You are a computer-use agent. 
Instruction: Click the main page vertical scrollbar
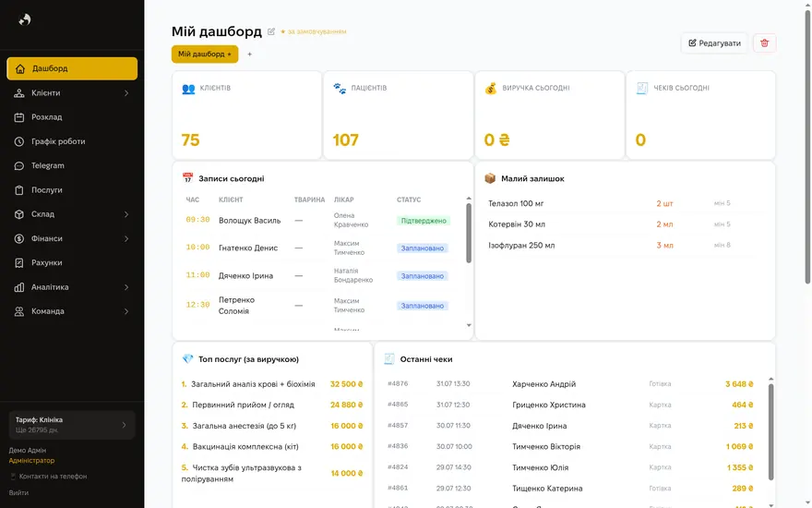pos(807,147)
